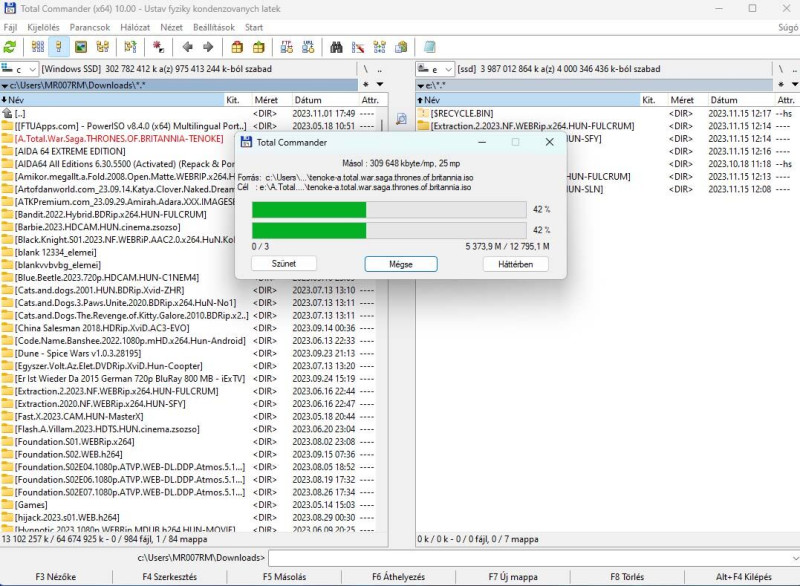800x586 pixels.
Task: Open the Start menu item
Action: coord(254,28)
